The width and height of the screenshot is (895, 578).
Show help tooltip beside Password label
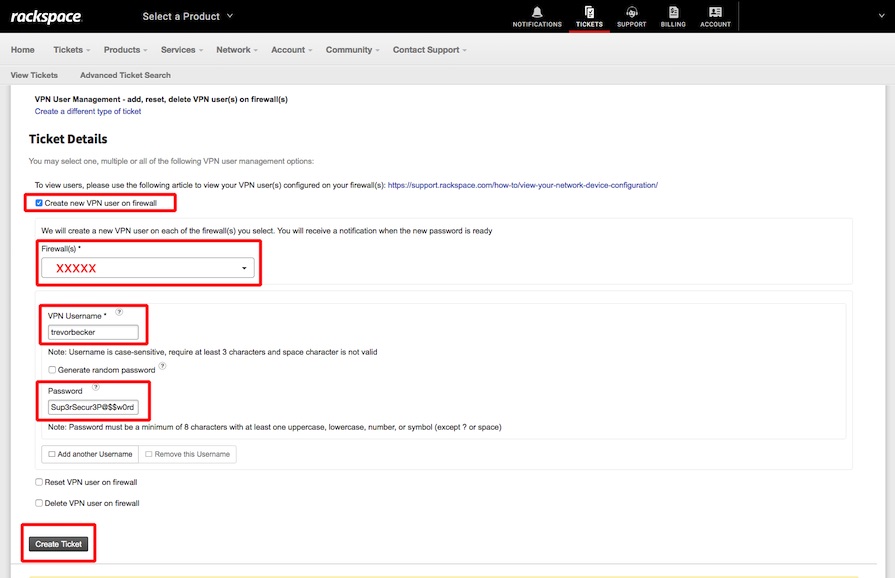[x=96, y=387]
